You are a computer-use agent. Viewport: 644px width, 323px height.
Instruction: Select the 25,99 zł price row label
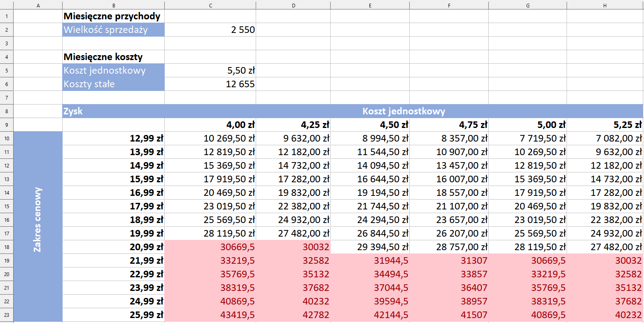pos(113,315)
